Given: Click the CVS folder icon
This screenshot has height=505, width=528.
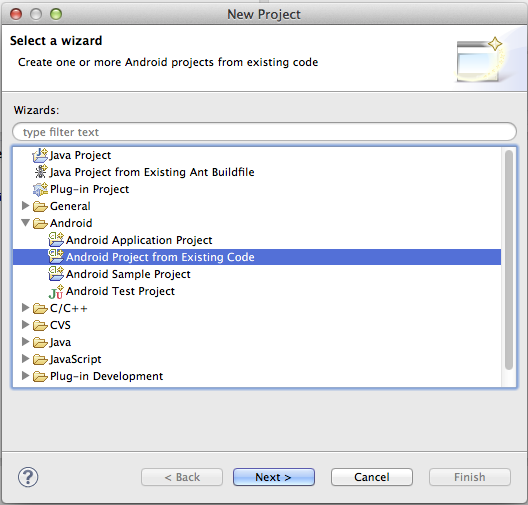Looking at the screenshot, I should pyautogui.click(x=40, y=325).
